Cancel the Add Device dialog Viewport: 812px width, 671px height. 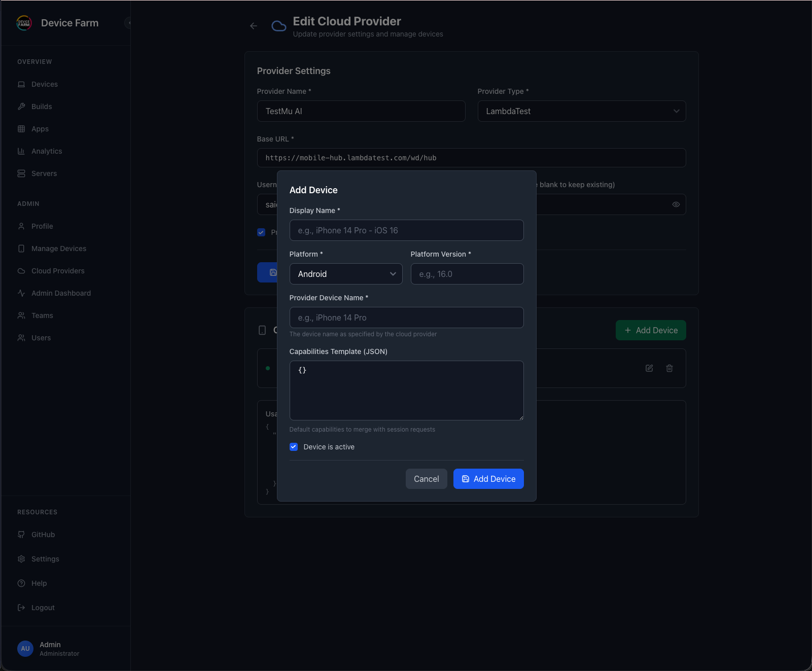point(427,479)
